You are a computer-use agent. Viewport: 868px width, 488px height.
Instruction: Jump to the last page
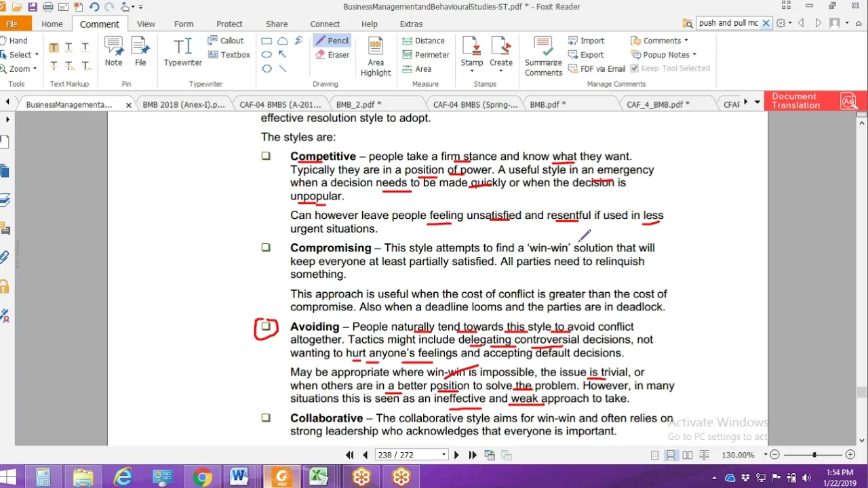tap(473, 455)
